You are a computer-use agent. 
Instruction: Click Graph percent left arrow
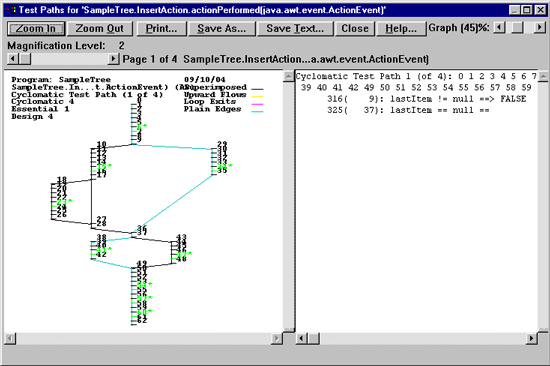point(499,27)
